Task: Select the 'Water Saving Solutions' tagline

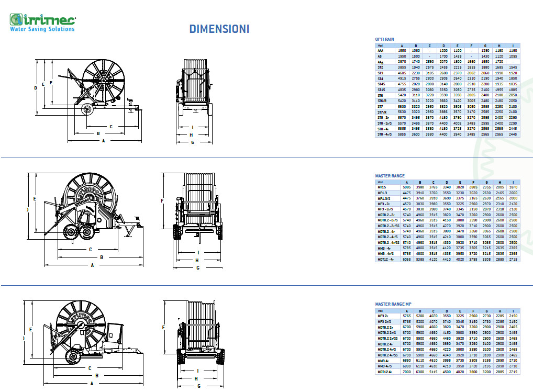Action: click(x=42, y=29)
